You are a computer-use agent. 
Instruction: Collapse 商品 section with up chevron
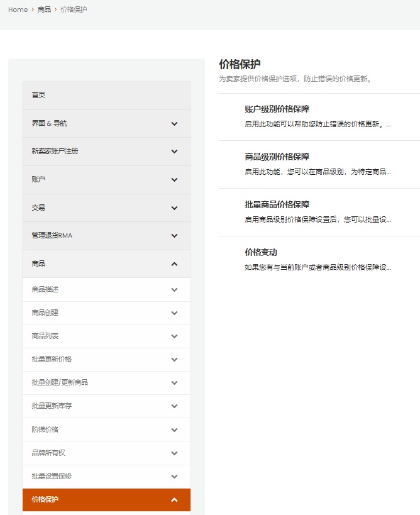pos(174,264)
